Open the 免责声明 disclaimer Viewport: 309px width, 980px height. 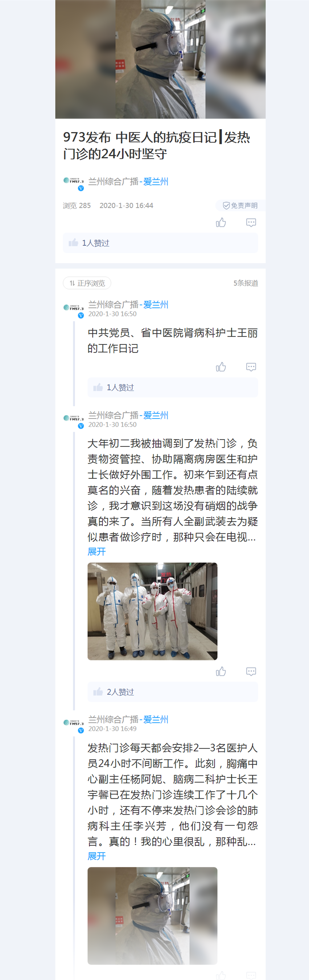(240, 205)
